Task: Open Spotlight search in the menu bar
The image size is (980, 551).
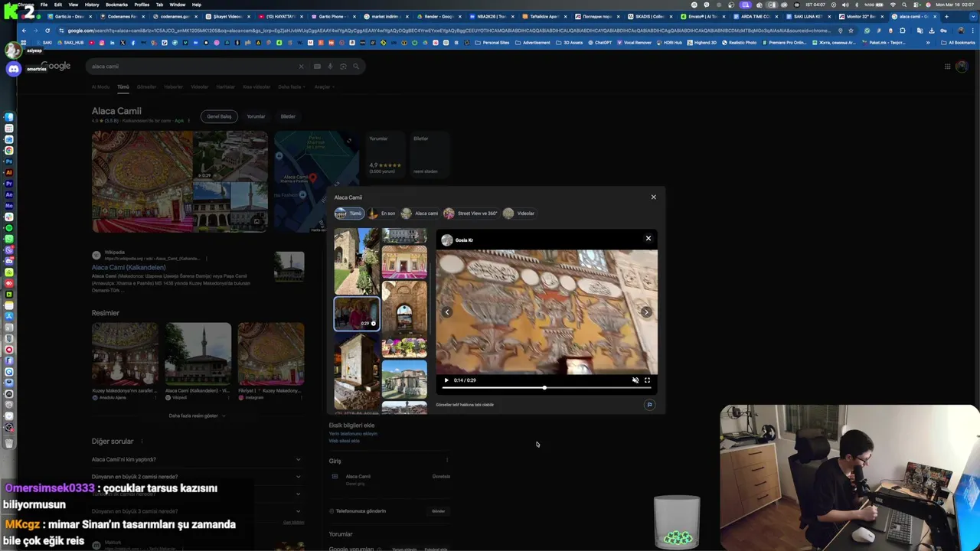Action: coord(904,5)
